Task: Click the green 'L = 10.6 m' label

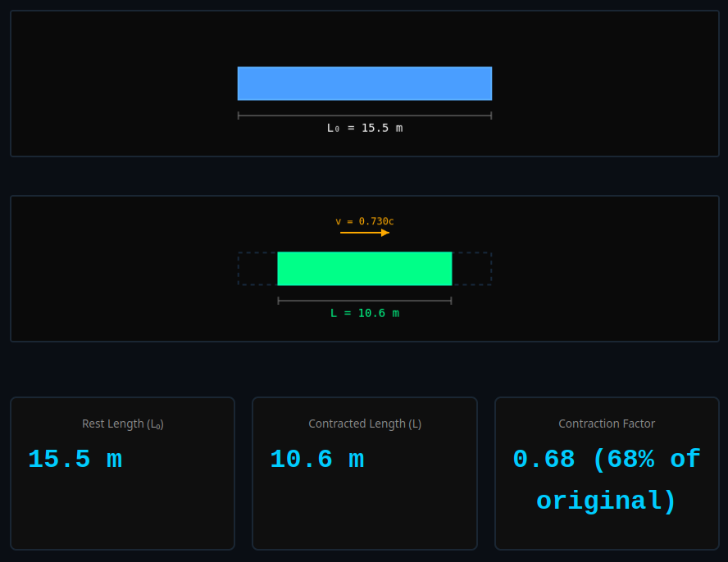Action: tap(364, 313)
